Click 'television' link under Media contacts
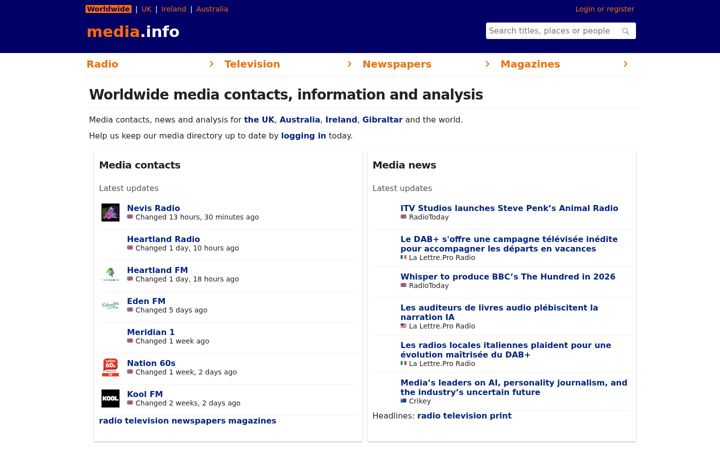The height and width of the screenshot is (450, 720). pyautogui.click(x=146, y=421)
